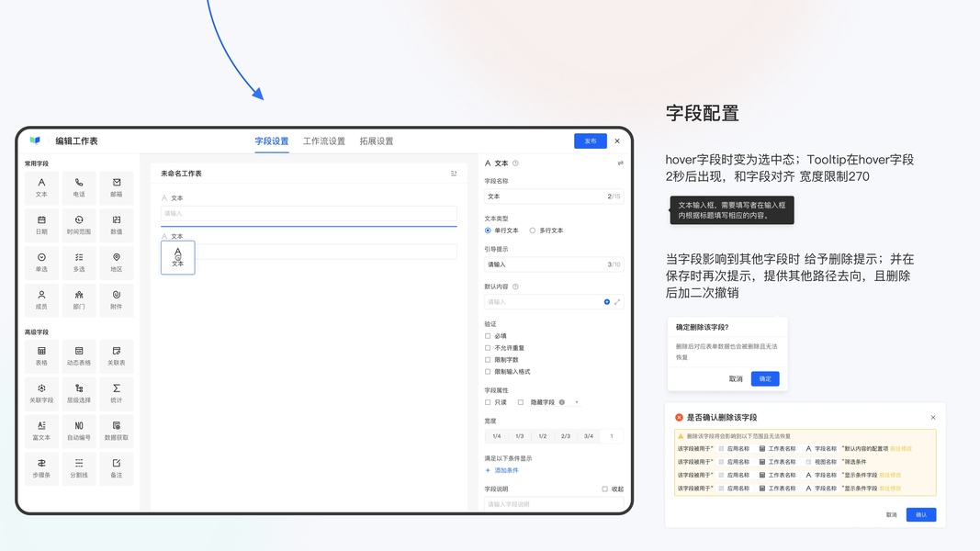
Task: Add the 数值 number field
Action: point(117,225)
